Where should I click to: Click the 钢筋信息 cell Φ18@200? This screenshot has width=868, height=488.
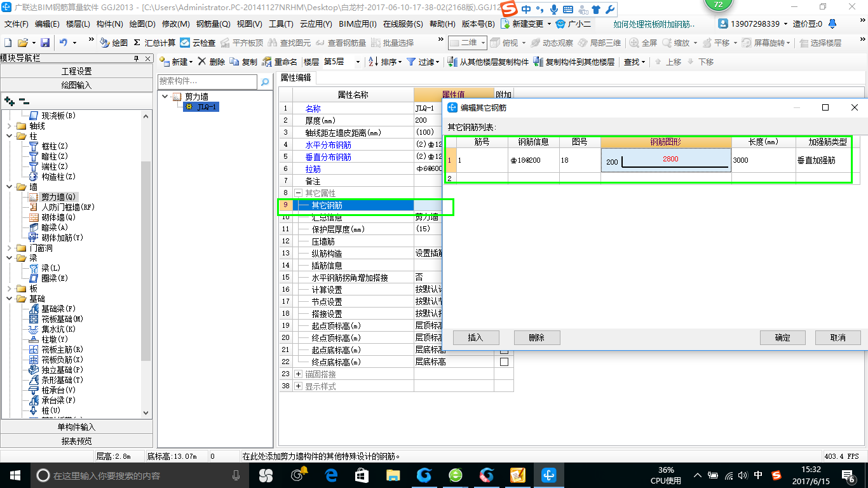click(x=533, y=160)
